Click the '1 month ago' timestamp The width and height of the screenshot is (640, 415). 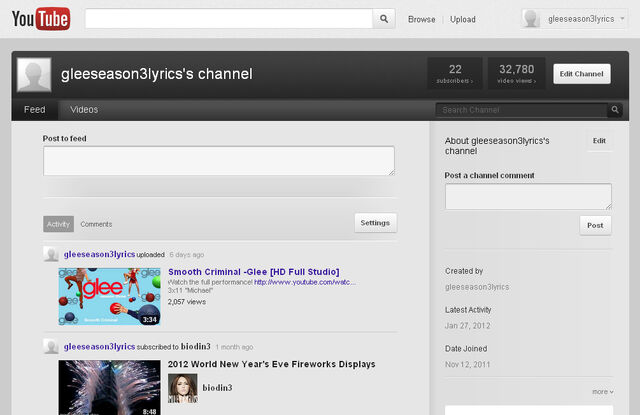(x=234, y=347)
